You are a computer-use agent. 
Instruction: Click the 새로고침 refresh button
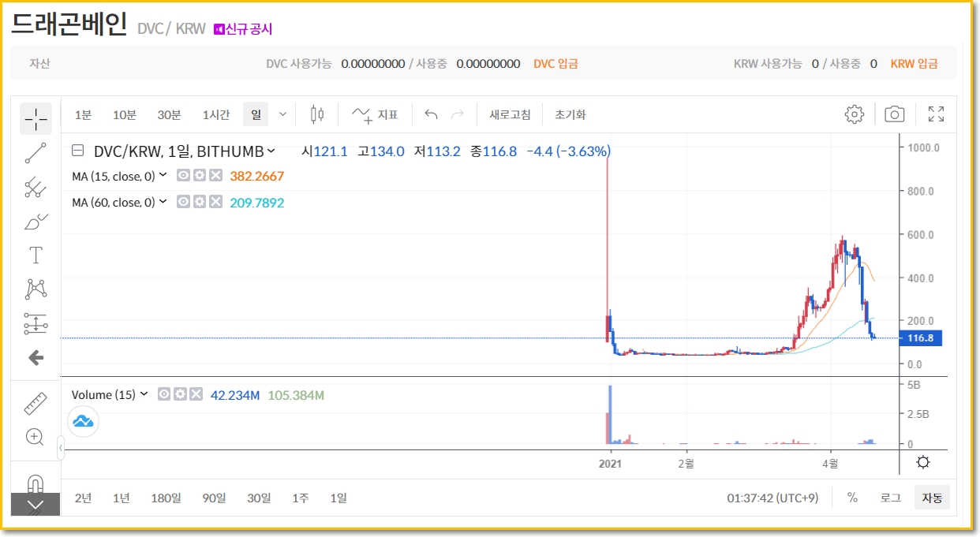pyautogui.click(x=510, y=114)
